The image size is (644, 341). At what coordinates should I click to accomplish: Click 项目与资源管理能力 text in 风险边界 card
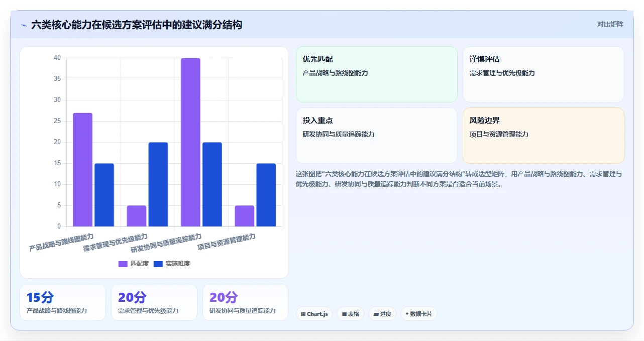[499, 135]
